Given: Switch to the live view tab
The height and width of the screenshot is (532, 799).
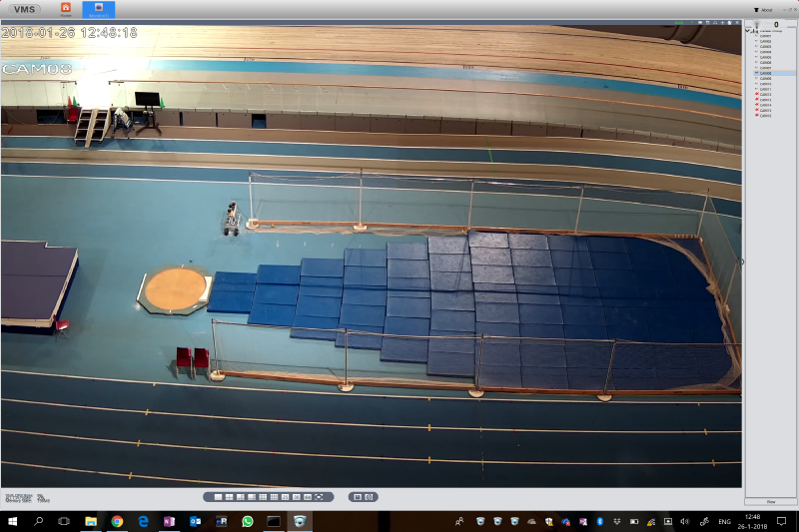Looking at the screenshot, I should [98, 9].
